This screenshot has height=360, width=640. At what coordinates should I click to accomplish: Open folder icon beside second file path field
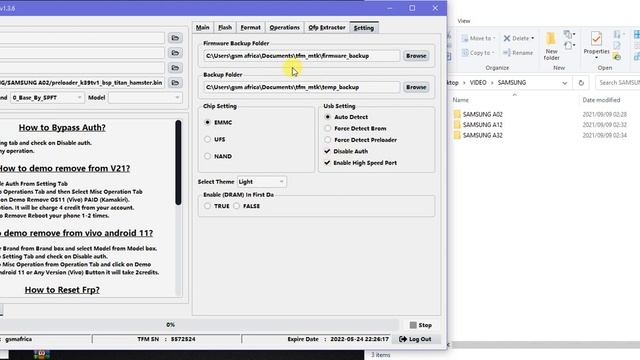point(175,53)
